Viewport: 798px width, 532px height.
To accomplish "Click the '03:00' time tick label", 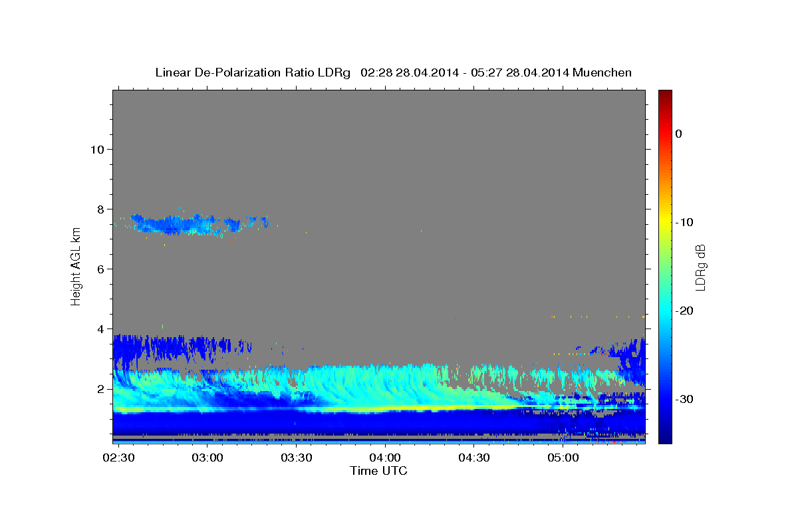I will tap(207, 458).
